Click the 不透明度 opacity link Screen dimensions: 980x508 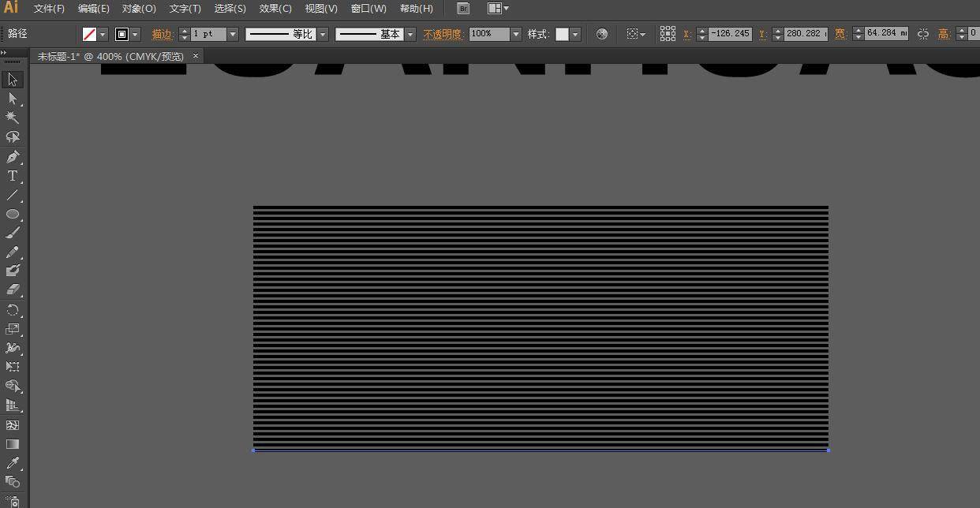[x=443, y=34]
